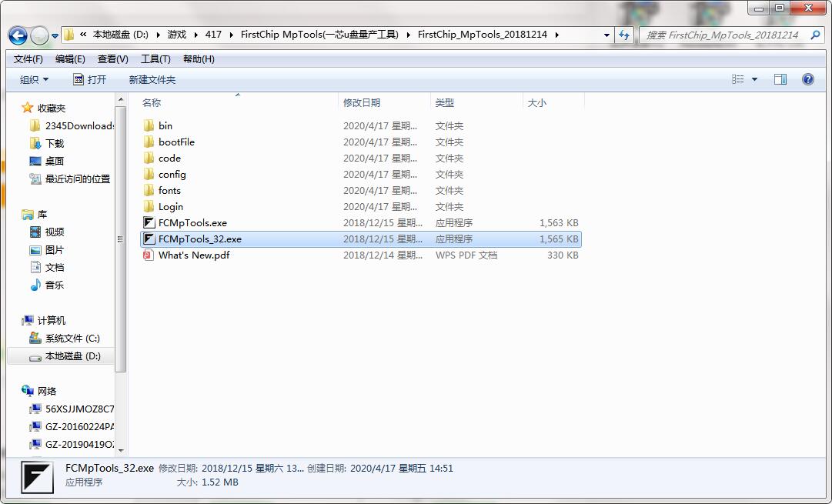This screenshot has height=504, width=832.
Task: Click the back navigation arrow
Action: [18, 35]
